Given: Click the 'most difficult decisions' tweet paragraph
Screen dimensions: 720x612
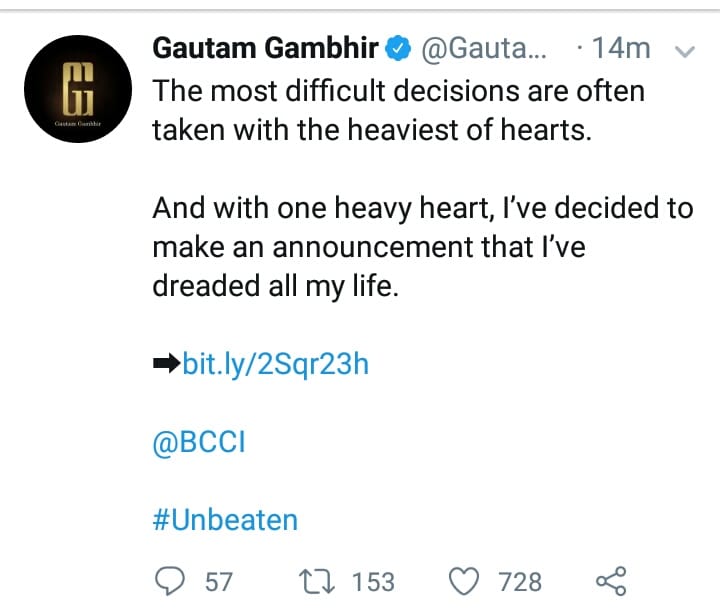Looking at the screenshot, I should (399, 110).
